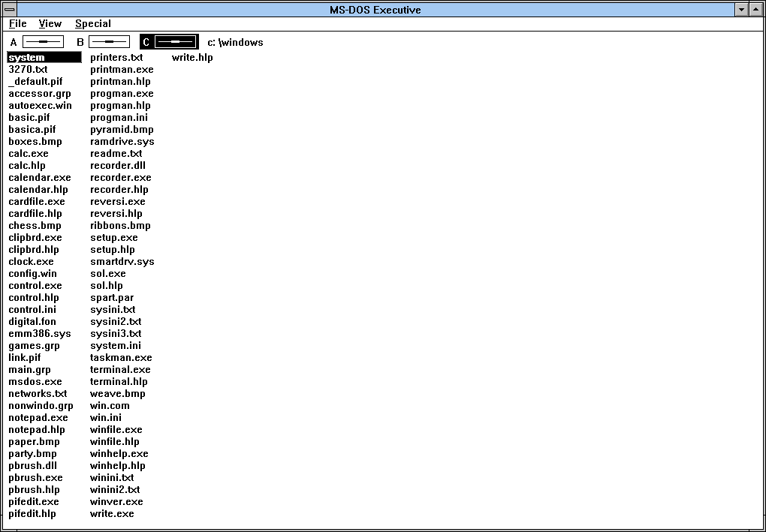The height and width of the screenshot is (532, 766).
Task: Select digital.fon file
Action: (x=32, y=322)
